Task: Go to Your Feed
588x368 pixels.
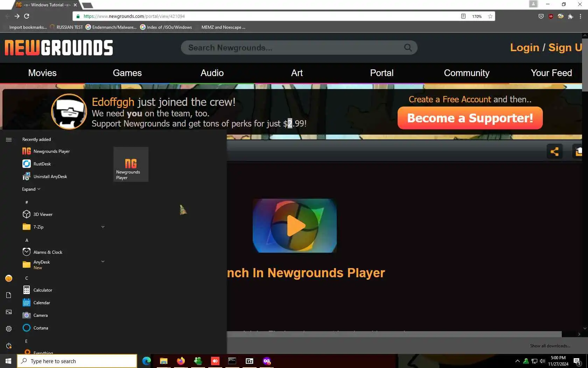Action: [x=551, y=73]
